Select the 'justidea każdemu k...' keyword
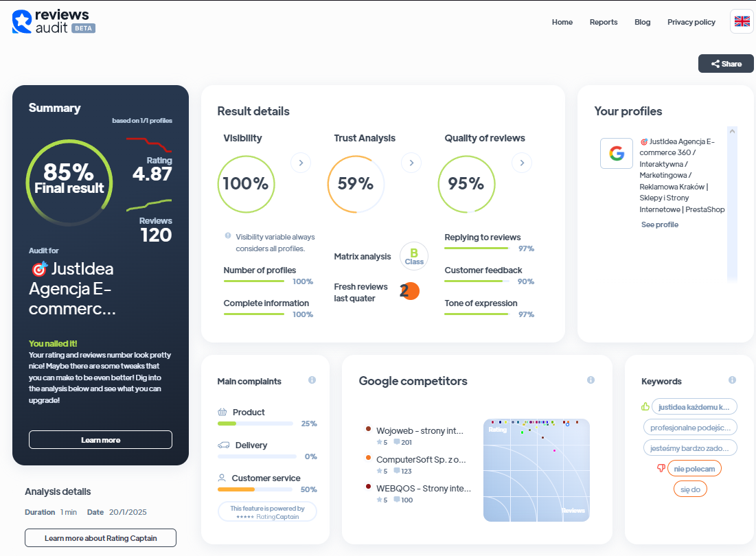 (694, 406)
